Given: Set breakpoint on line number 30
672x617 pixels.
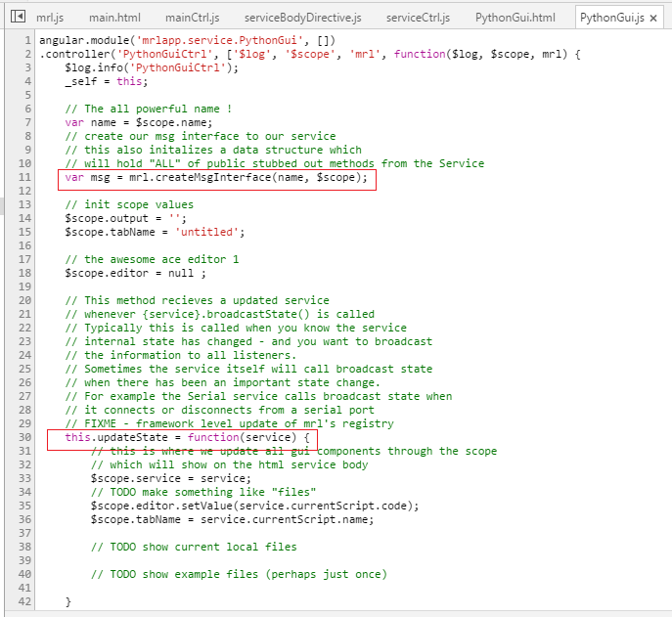Looking at the screenshot, I should coord(24,437).
